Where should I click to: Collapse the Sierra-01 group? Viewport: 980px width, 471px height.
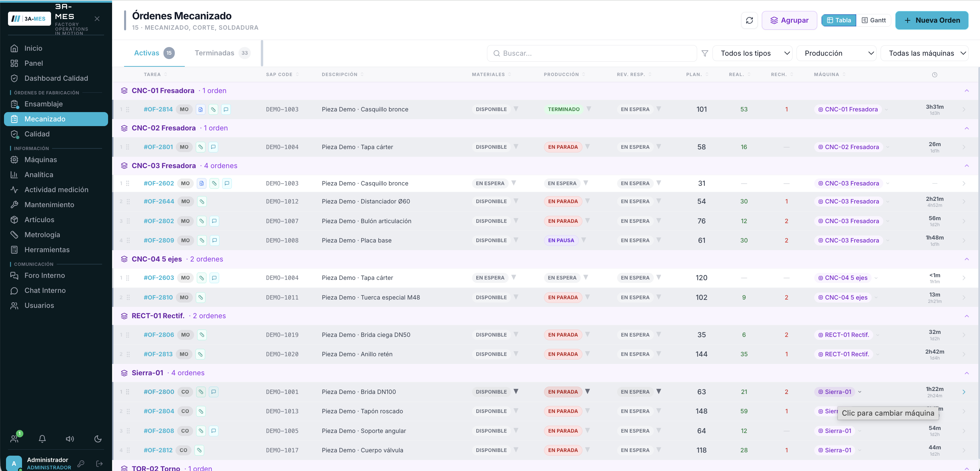[967, 373]
